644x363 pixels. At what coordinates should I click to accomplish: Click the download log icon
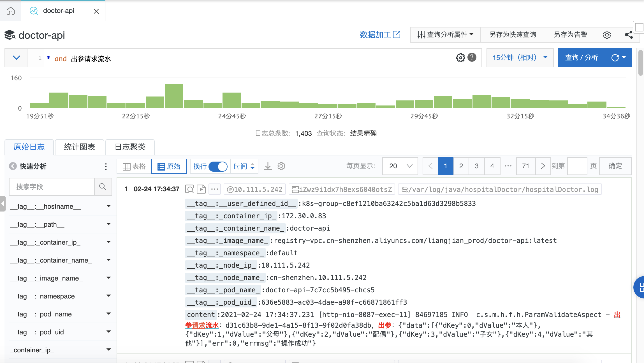(x=268, y=166)
